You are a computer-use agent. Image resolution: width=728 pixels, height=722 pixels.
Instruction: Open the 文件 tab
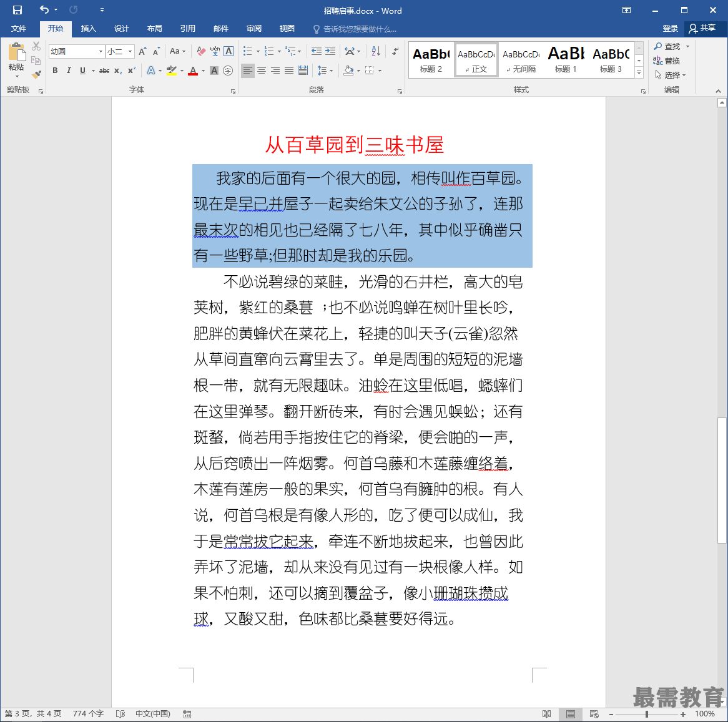(x=19, y=29)
